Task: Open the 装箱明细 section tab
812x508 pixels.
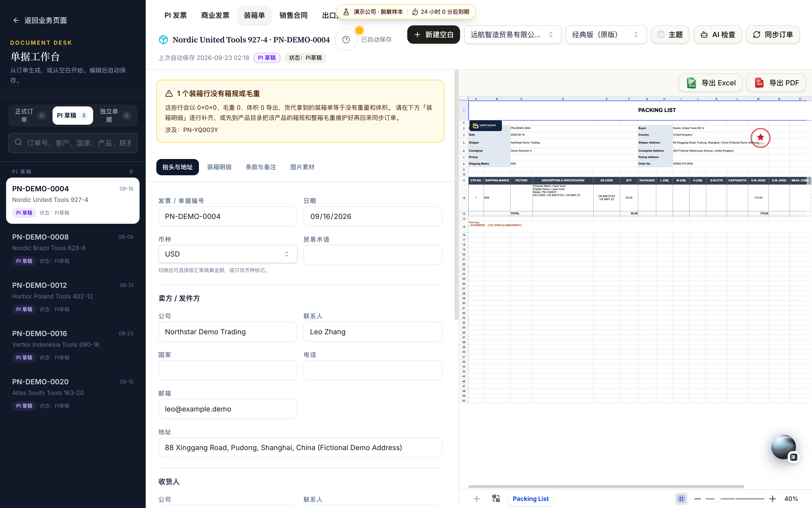Action: pos(219,167)
